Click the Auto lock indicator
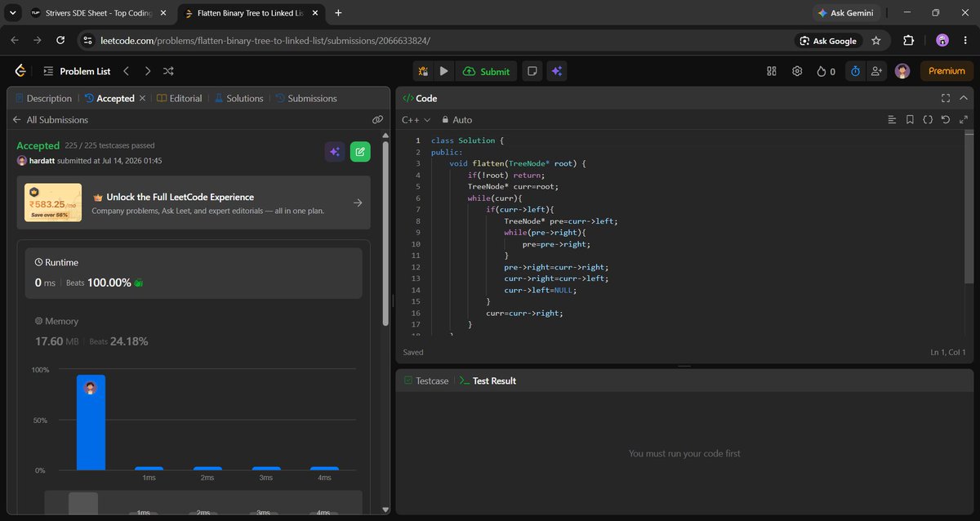The image size is (980, 521). pos(457,119)
